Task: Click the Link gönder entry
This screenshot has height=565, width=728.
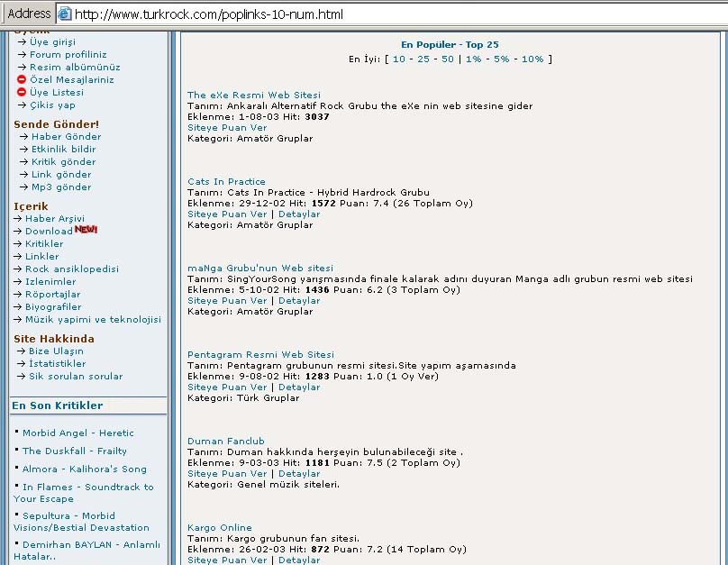Action: 61,174
